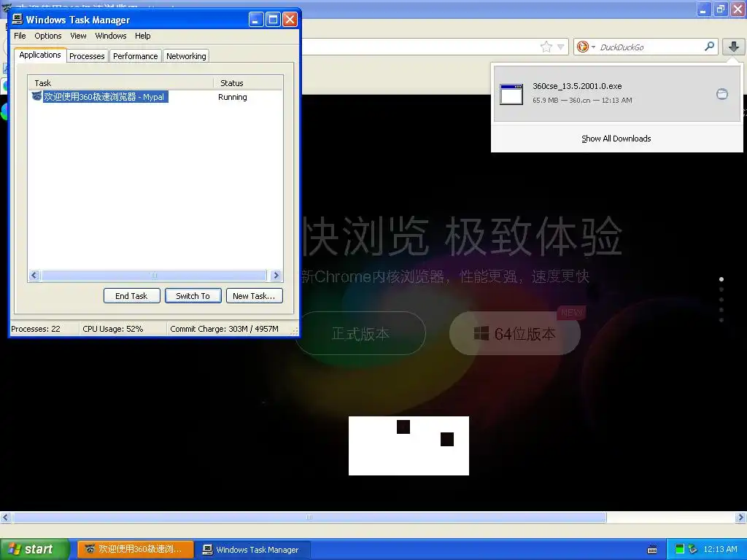The width and height of the screenshot is (747, 560).
Task: Expand the dropdown arrow next to the bookmark star
Action: point(561,47)
